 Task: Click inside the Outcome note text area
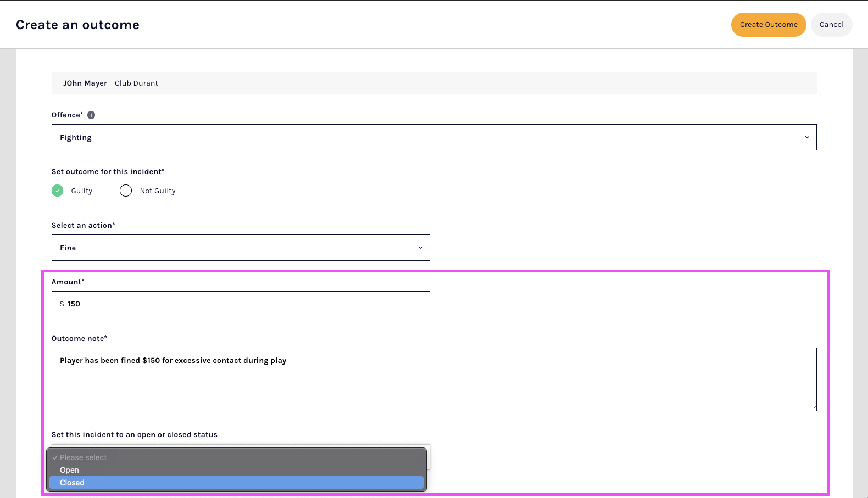[x=433, y=384]
